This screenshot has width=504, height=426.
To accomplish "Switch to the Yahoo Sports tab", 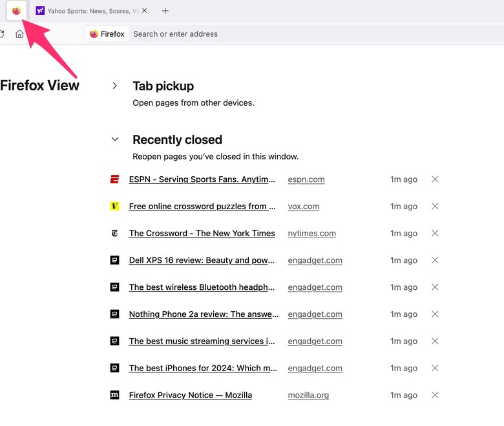I will click(92, 11).
